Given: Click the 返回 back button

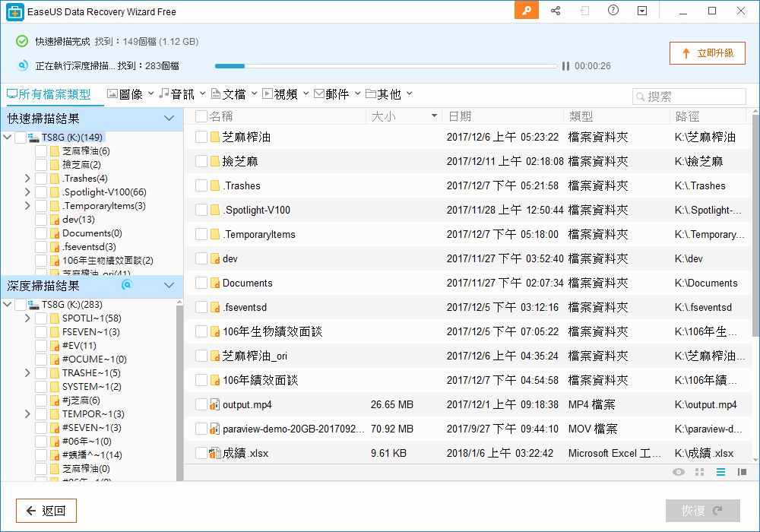Looking at the screenshot, I should click(x=46, y=511).
